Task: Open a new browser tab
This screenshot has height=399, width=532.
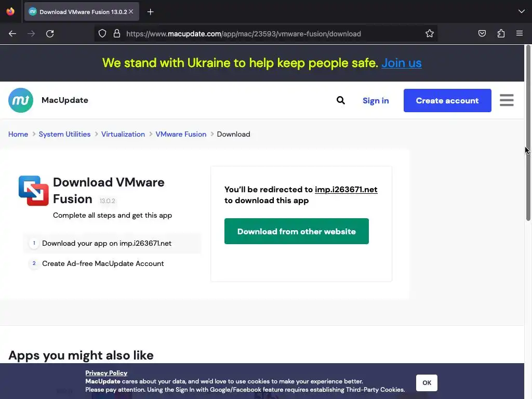Action: coord(150,12)
